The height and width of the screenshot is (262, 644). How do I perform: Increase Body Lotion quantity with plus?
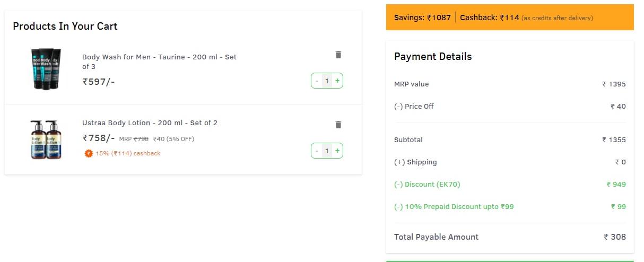coord(337,151)
